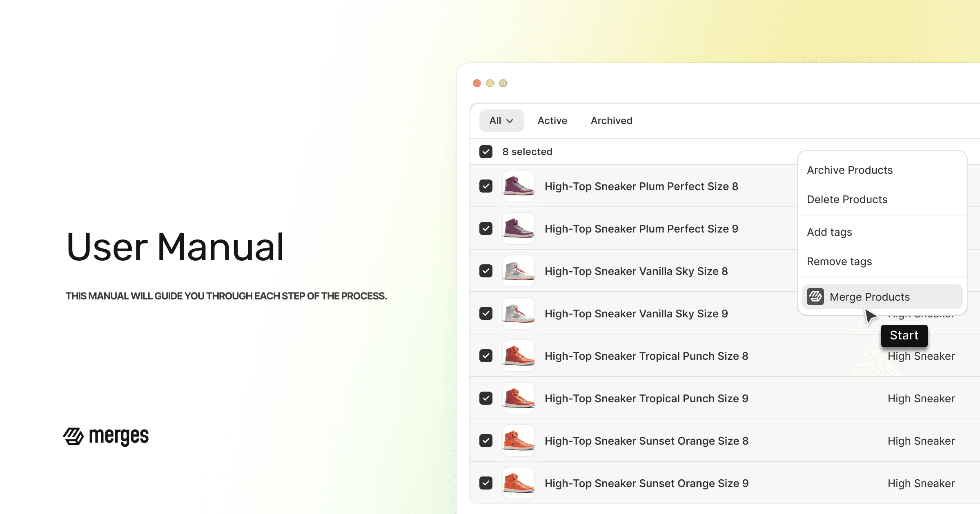Open the All filter dropdown
This screenshot has width=980, height=514.
pyautogui.click(x=501, y=121)
